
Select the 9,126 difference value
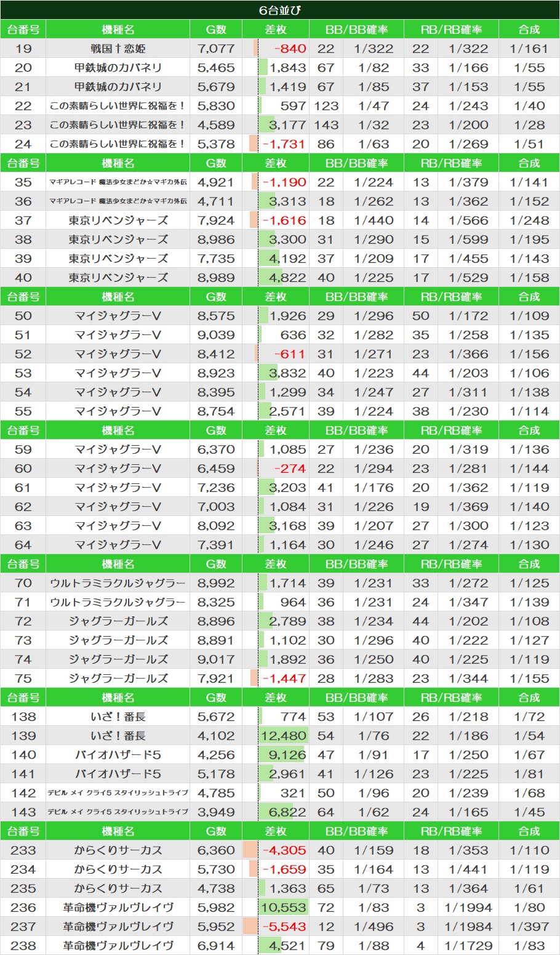(287, 755)
